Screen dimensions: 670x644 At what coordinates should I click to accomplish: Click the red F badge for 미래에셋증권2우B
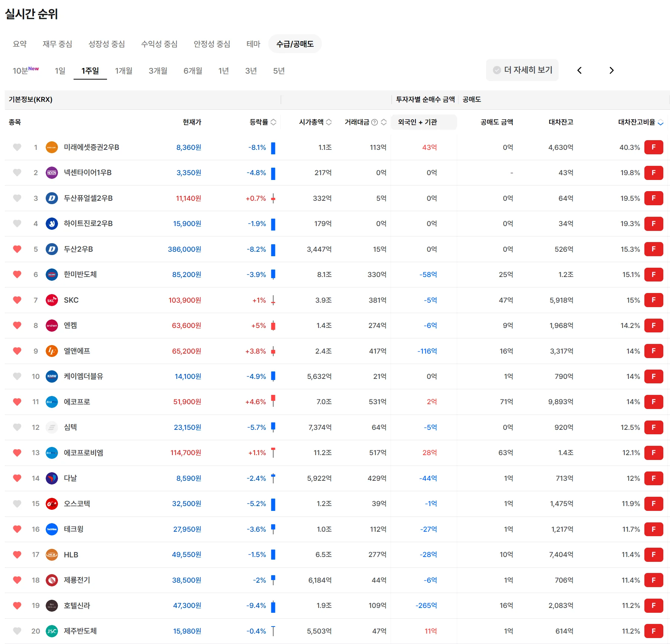[654, 147]
